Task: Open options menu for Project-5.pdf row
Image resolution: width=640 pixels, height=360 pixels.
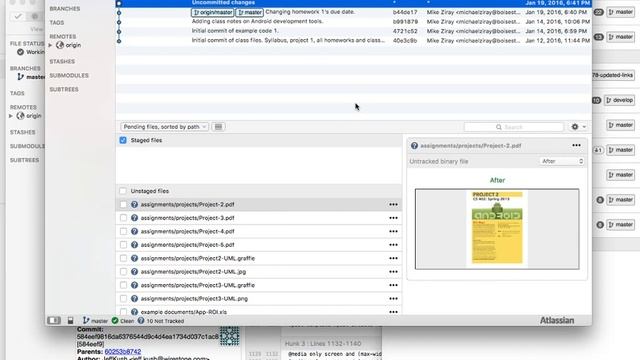Action: click(x=393, y=245)
